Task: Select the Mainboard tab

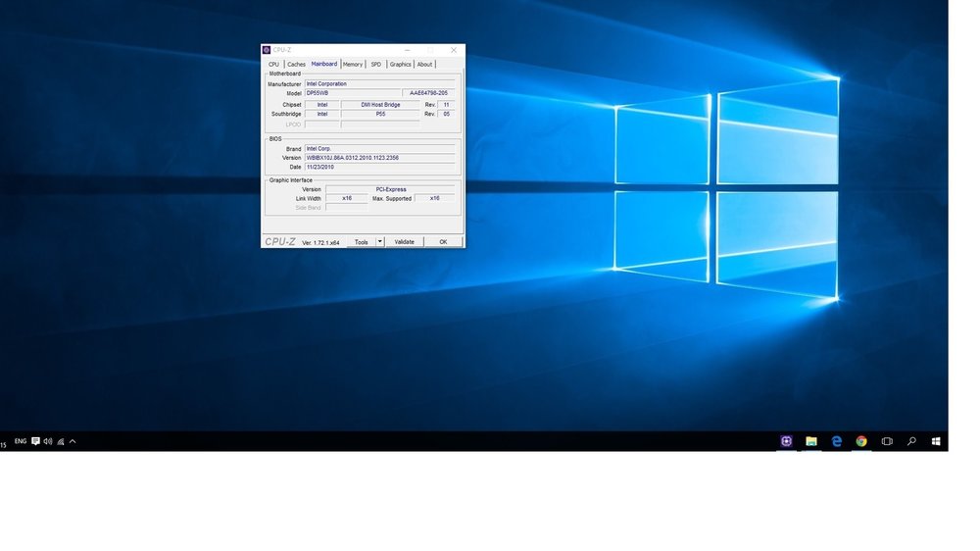Action: (323, 64)
